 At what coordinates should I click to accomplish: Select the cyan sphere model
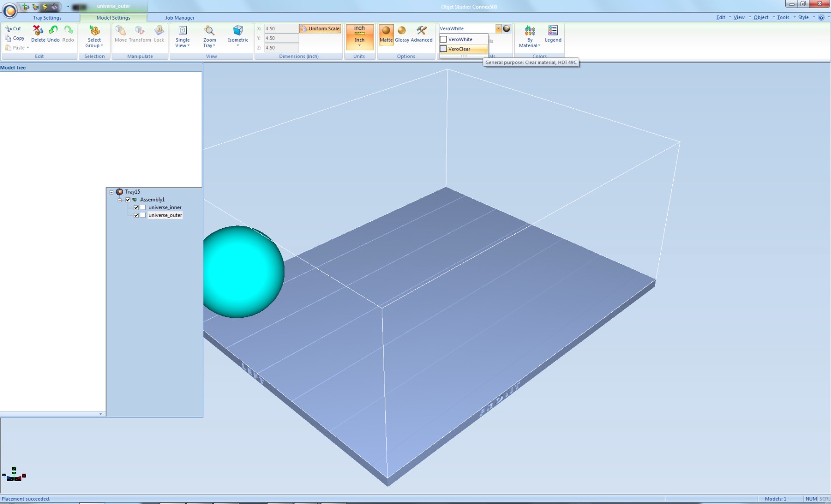tap(243, 272)
